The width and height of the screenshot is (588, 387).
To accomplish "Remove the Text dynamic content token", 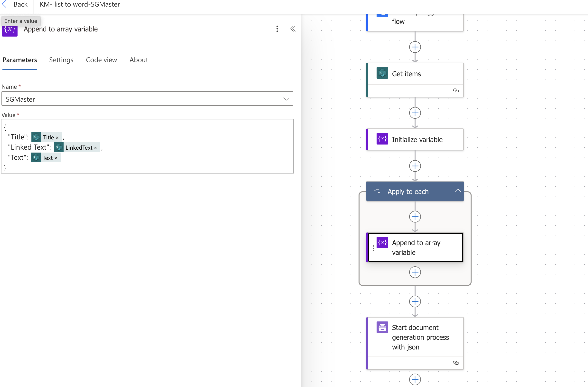I will (56, 158).
